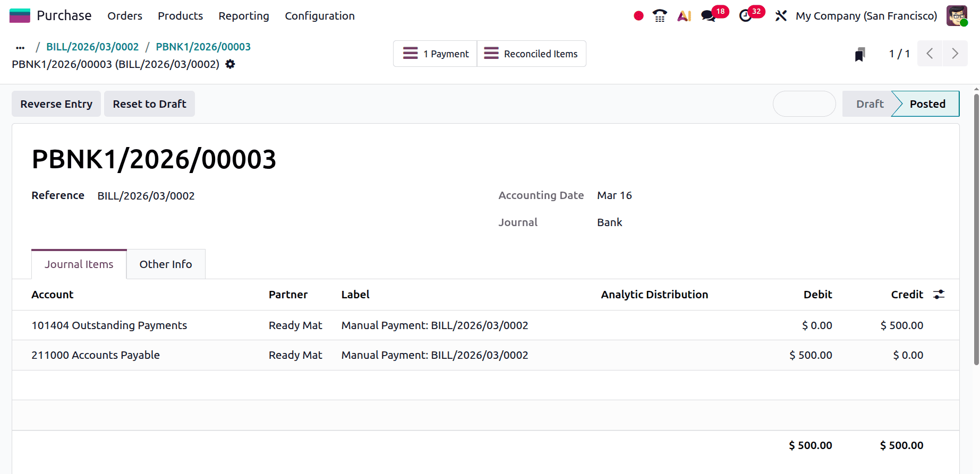
Task: Expand breadcrumb ellipsis
Action: (20, 47)
